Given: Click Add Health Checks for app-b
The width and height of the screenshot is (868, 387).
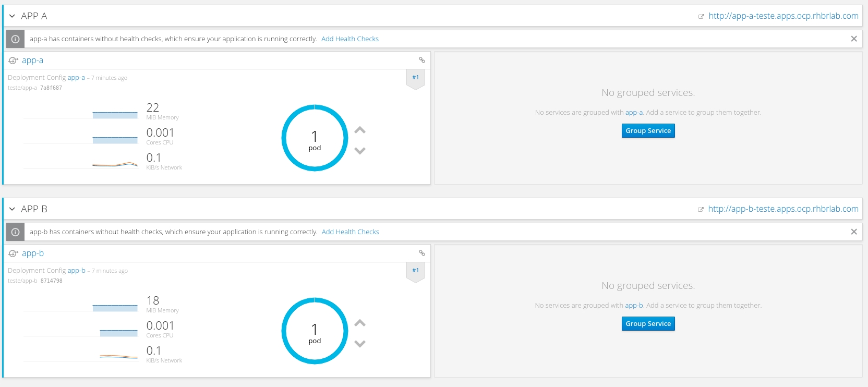Looking at the screenshot, I should 350,232.
